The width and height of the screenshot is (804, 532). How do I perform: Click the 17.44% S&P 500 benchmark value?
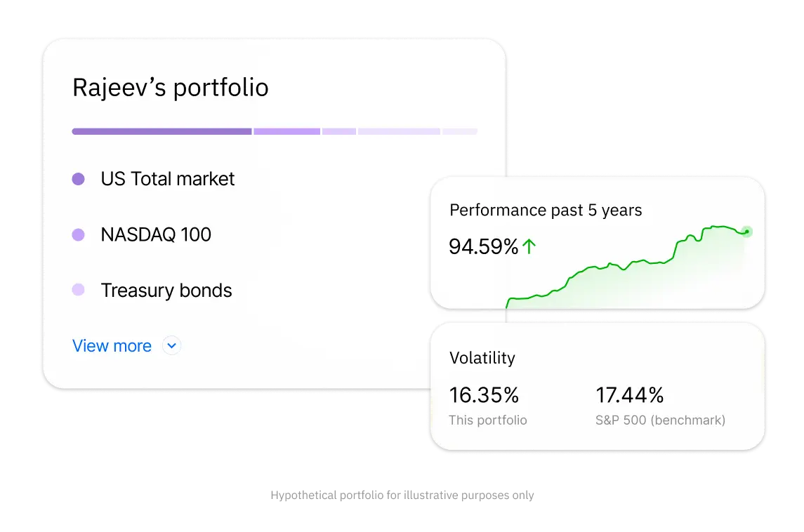[x=629, y=396]
